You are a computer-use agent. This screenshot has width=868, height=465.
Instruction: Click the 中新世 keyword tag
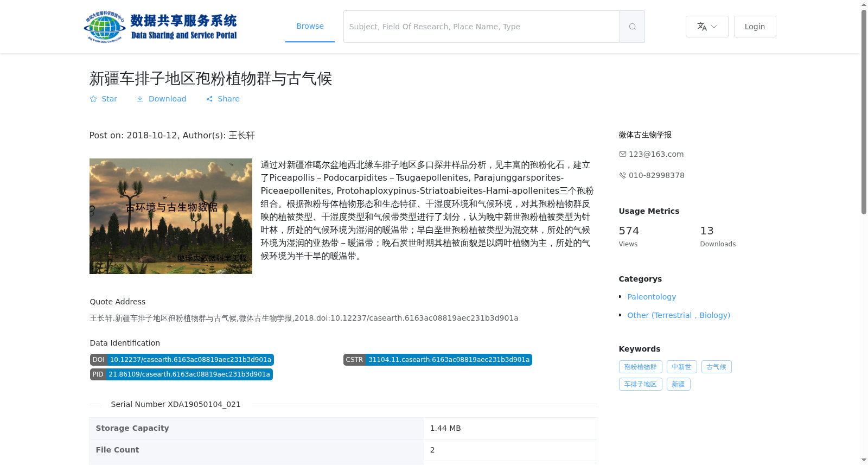(x=681, y=367)
